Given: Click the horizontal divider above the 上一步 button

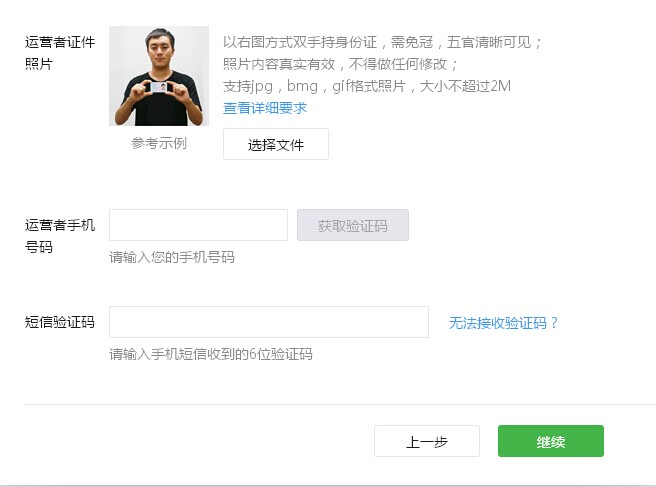Looking at the screenshot, I should pos(339,404).
